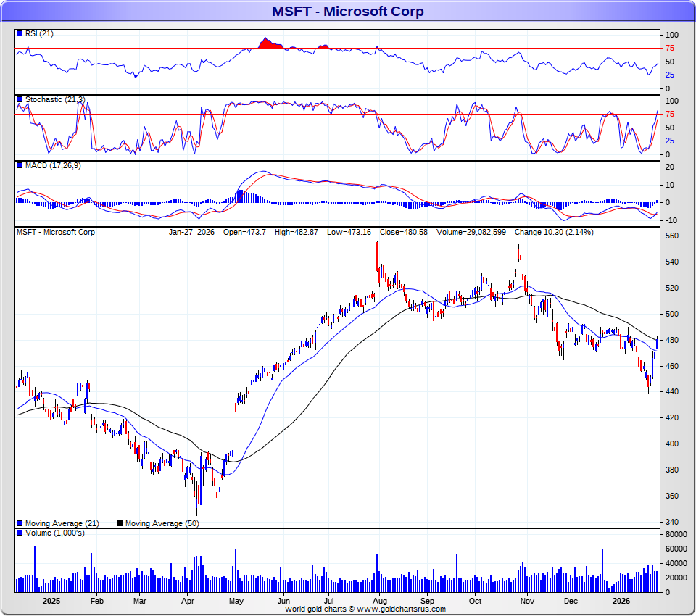Click the 20 label on MACD axis
Image resolution: width=696 pixels, height=616 pixels.
670,167
